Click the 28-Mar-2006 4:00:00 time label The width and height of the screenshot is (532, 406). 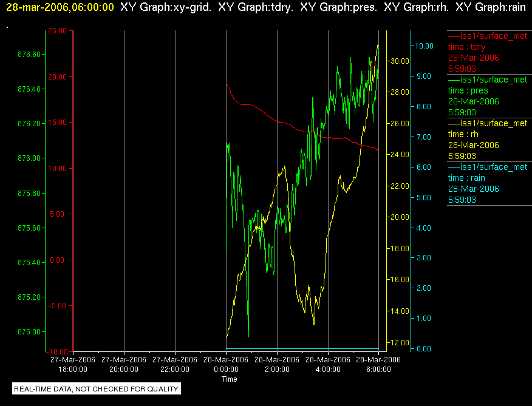(x=328, y=364)
